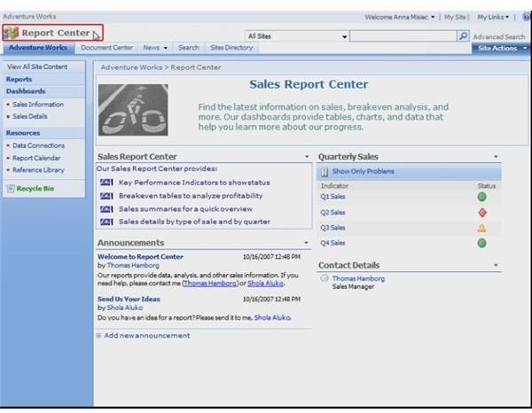Viewport: 532px width, 413px height.
Task: Click the green Q4 Sales status icon
Action: pyautogui.click(x=481, y=243)
